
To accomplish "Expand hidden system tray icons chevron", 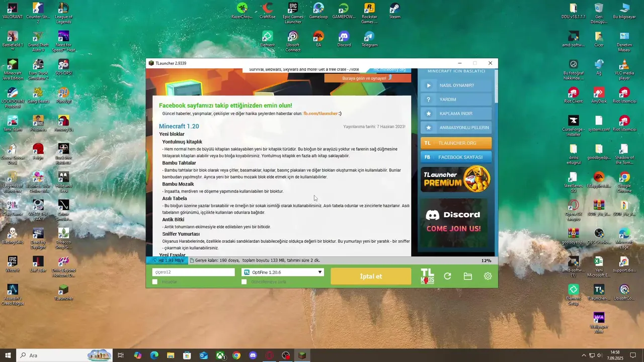I will tap(584, 355).
